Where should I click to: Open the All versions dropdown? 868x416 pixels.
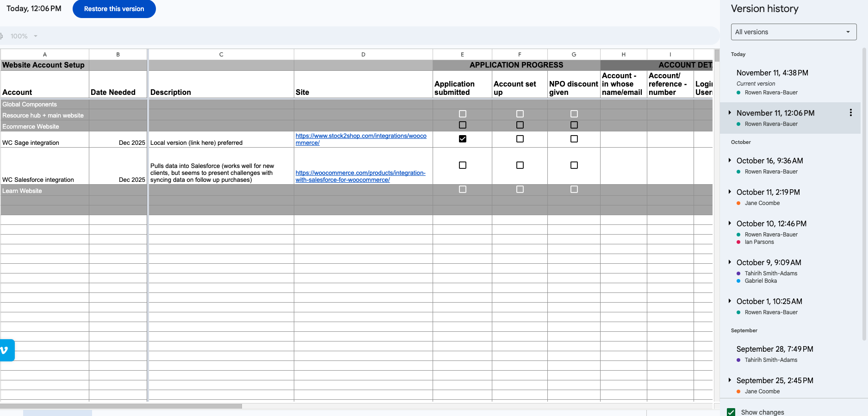[794, 32]
